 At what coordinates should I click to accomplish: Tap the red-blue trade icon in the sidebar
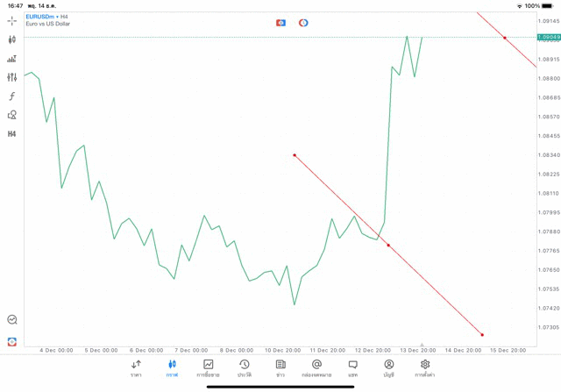pyautogui.click(x=12, y=341)
